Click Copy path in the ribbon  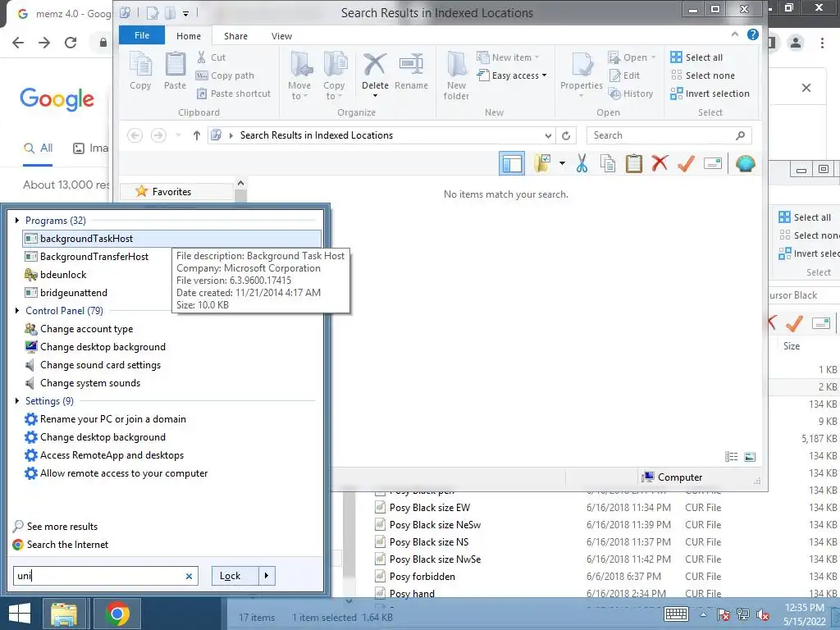(x=225, y=75)
